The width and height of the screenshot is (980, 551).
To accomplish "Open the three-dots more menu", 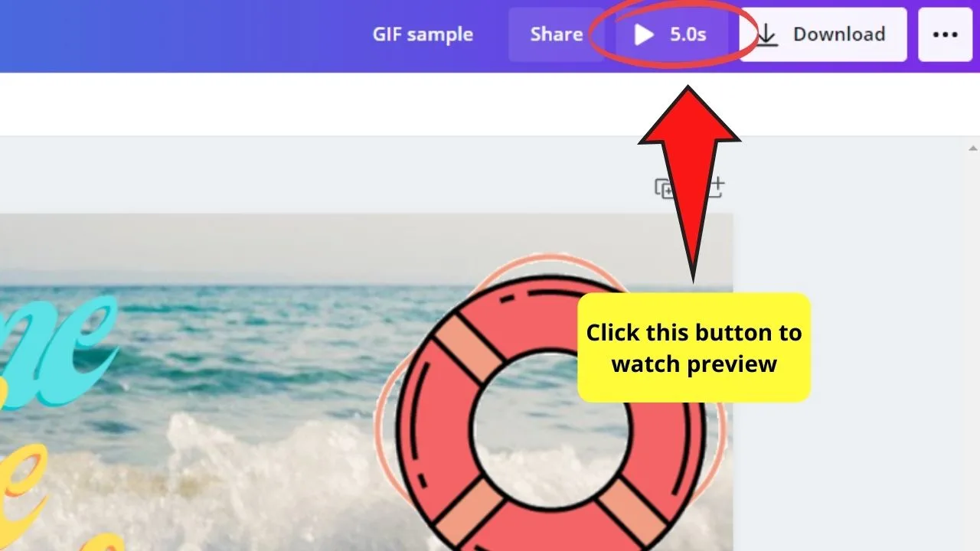I will point(946,34).
